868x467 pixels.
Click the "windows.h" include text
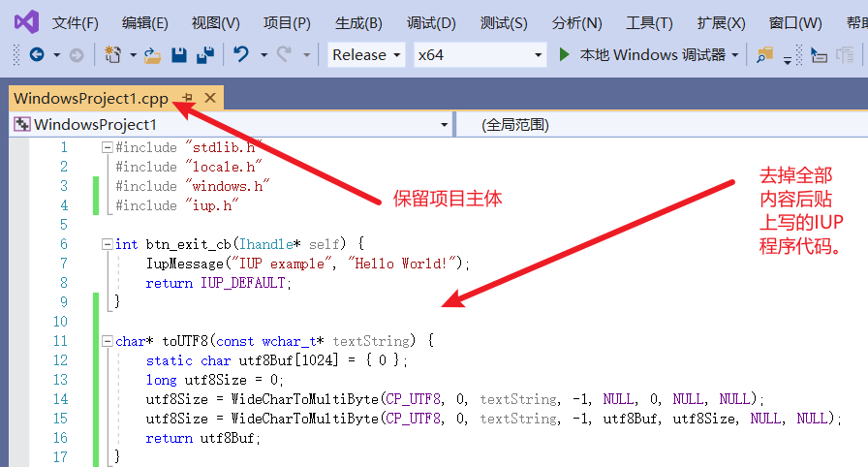(228, 186)
